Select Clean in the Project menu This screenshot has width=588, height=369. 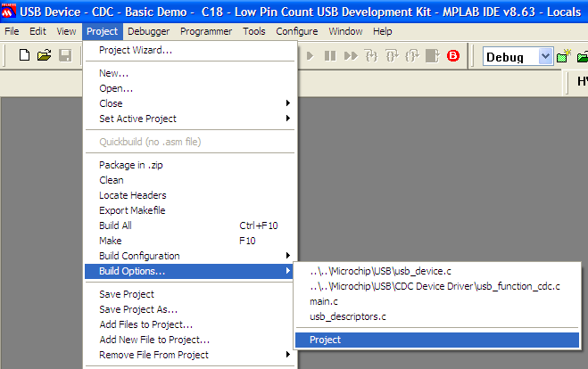[189, 180]
